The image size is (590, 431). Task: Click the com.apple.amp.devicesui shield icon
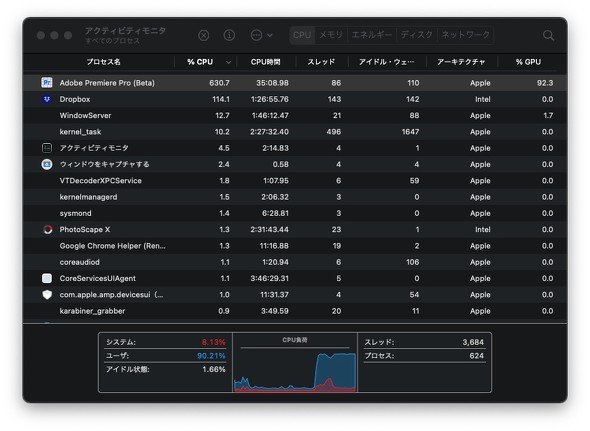click(x=47, y=294)
